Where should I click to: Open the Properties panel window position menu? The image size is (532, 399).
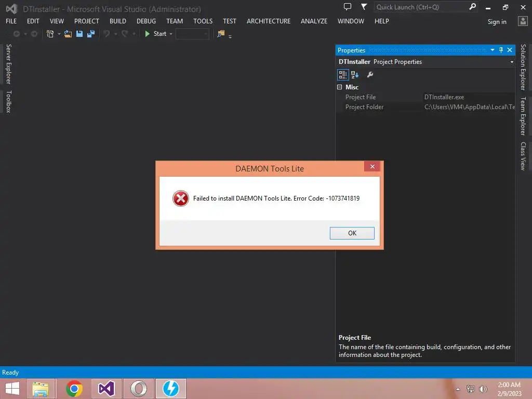(x=493, y=50)
